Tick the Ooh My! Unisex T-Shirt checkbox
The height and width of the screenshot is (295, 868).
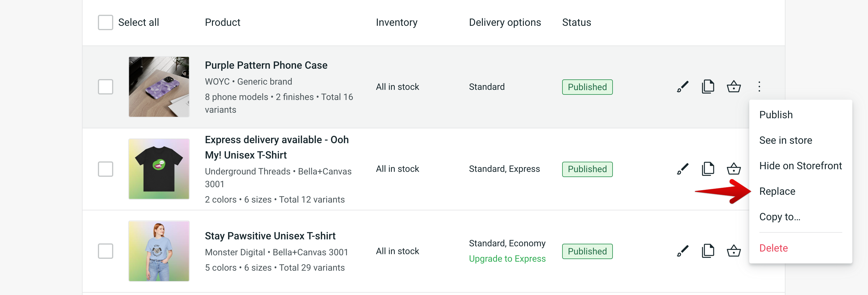(x=105, y=169)
